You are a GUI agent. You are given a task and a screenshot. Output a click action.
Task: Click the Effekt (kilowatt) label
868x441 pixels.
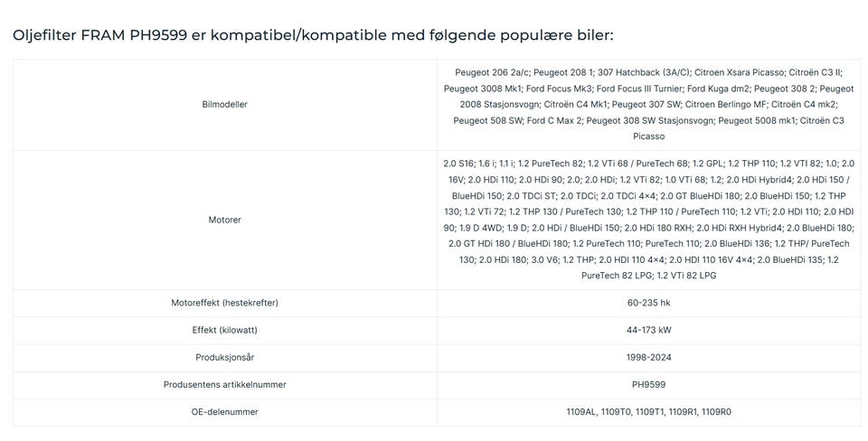[224, 330]
